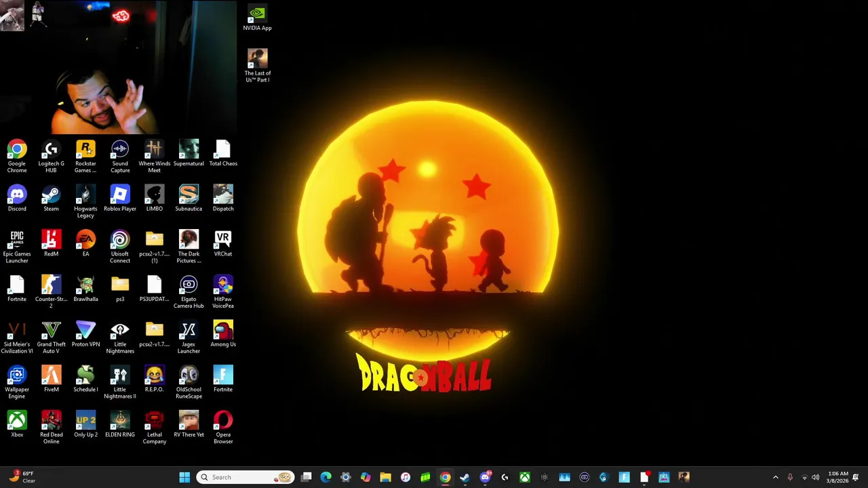Select the RV There Yet desktop icon

189,424
